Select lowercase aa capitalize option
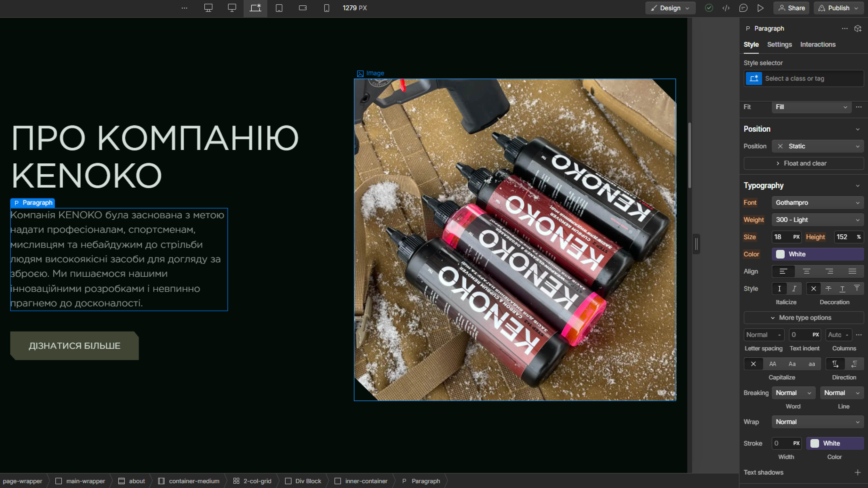This screenshot has width=868, height=488. pos(812,364)
